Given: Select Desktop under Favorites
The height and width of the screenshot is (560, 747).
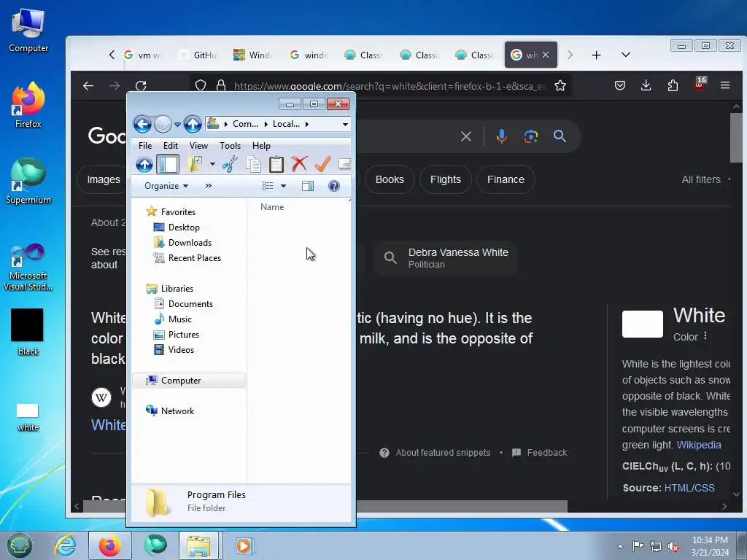Looking at the screenshot, I should pyautogui.click(x=184, y=227).
